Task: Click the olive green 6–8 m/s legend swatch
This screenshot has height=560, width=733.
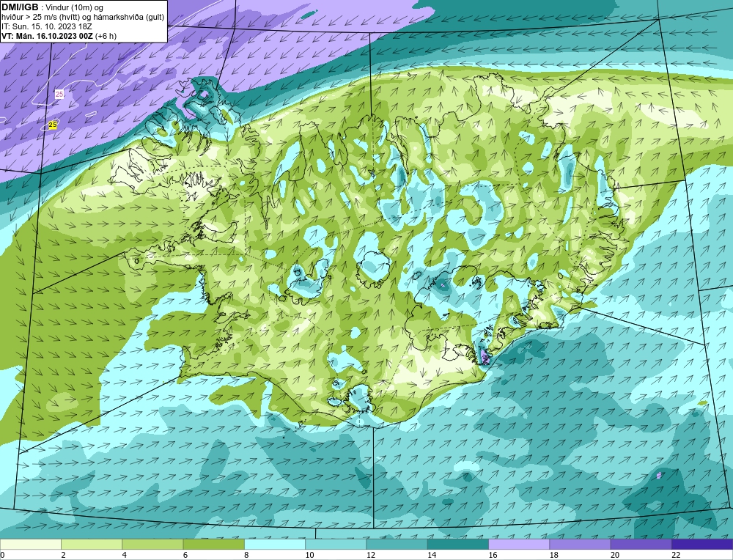Action: click(x=213, y=544)
